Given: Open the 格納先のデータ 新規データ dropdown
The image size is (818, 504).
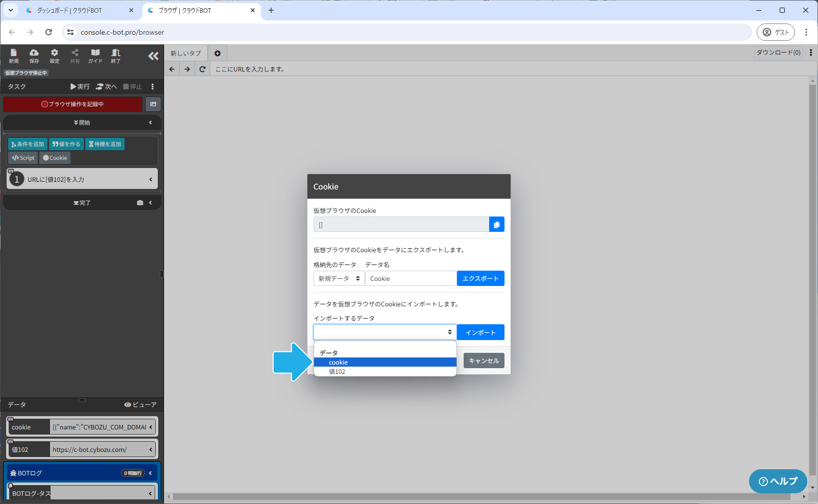Looking at the screenshot, I should coord(339,278).
